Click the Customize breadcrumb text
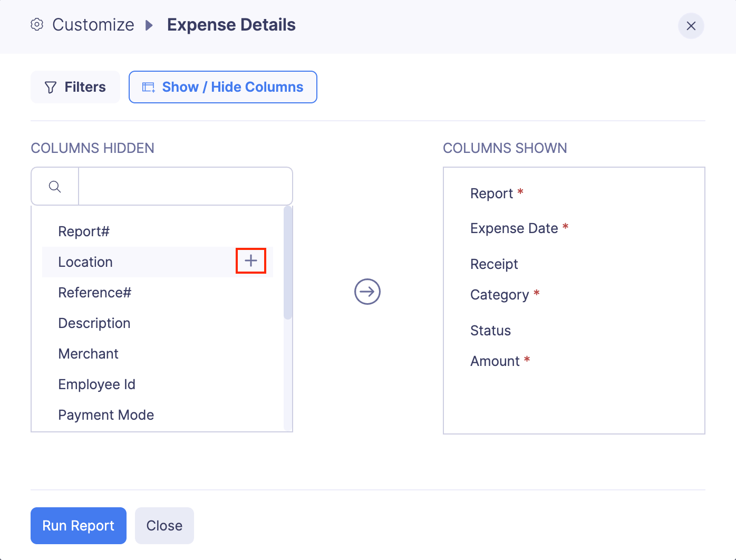736x560 pixels. click(93, 25)
